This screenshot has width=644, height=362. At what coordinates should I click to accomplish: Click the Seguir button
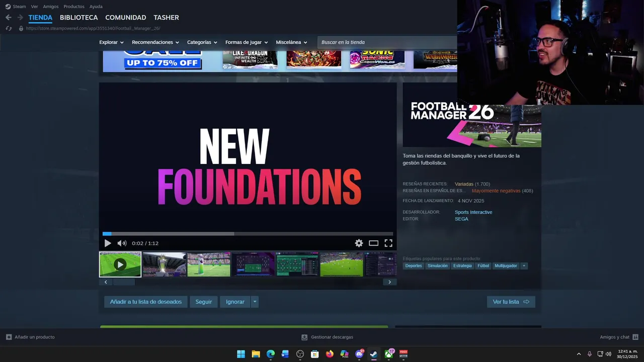coord(204,302)
